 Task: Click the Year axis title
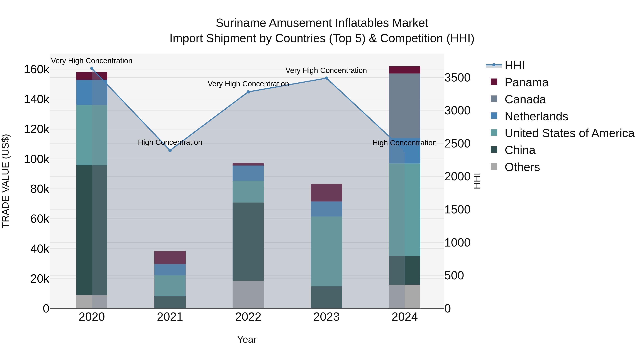(x=247, y=339)
